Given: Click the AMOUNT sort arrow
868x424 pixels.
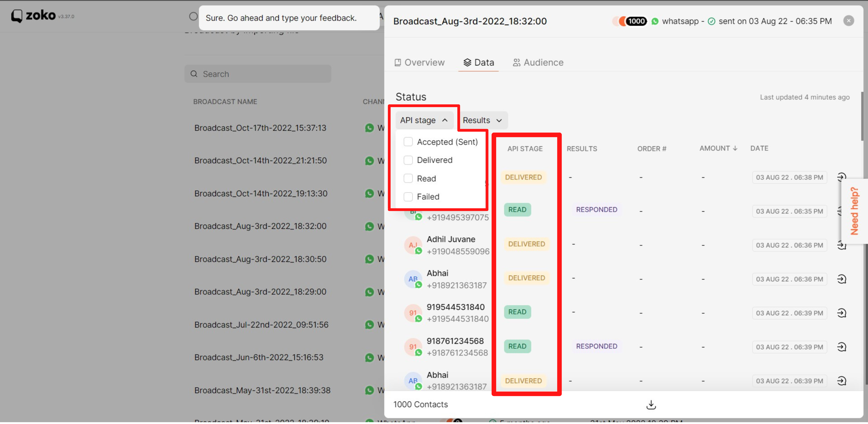Looking at the screenshot, I should click(x=735, y=148).
